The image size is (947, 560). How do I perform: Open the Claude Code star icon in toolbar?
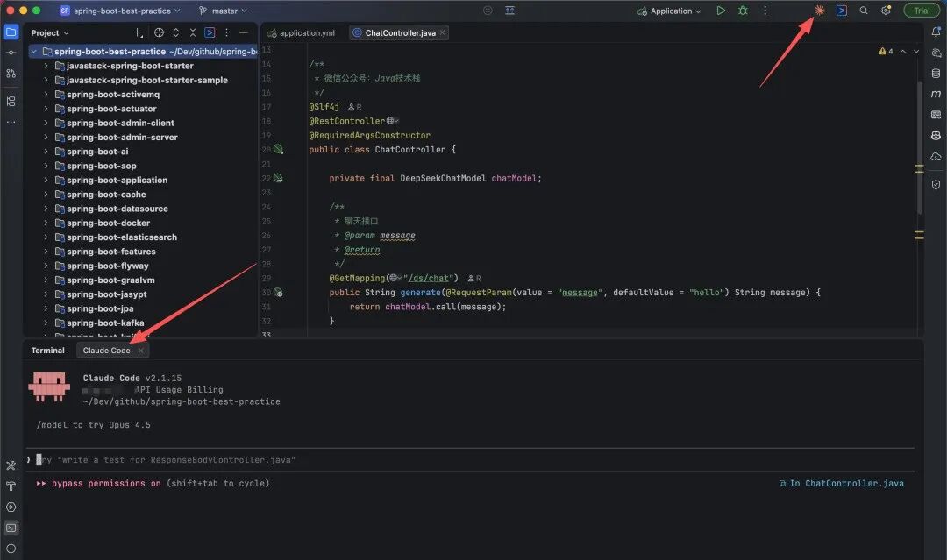pos(820,11)
